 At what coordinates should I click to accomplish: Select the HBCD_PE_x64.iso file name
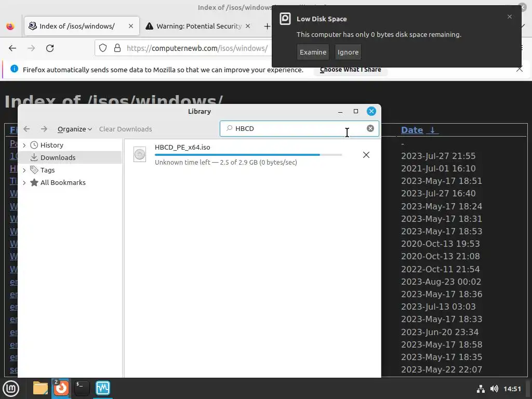(x=182, y=147)
